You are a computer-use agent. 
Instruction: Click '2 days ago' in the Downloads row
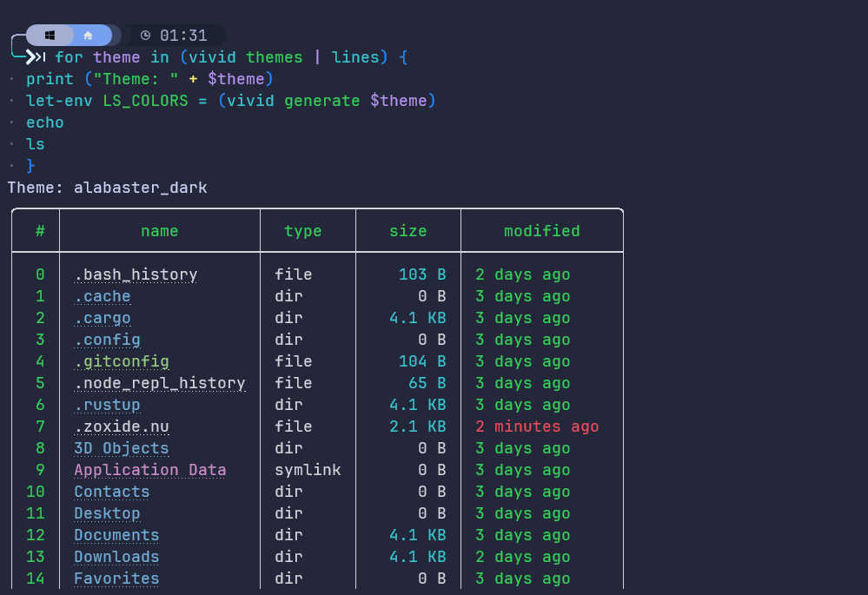522,557
